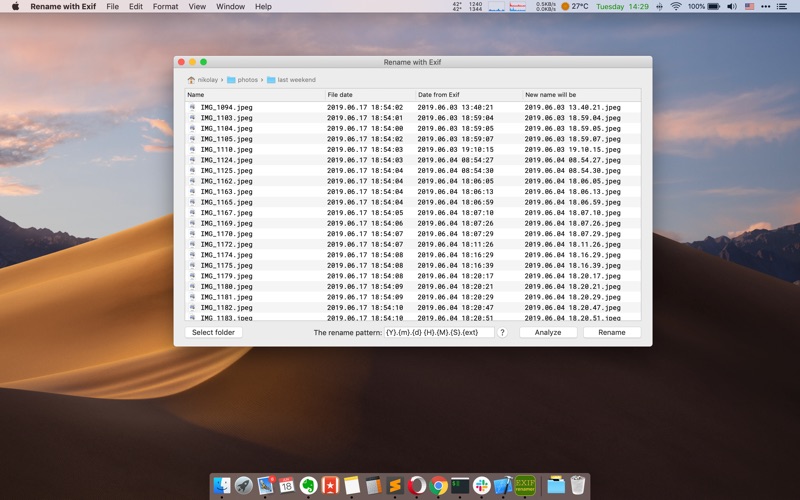
Task: Select the file named IMG_1124.jpeg
Action: [226, 160]
